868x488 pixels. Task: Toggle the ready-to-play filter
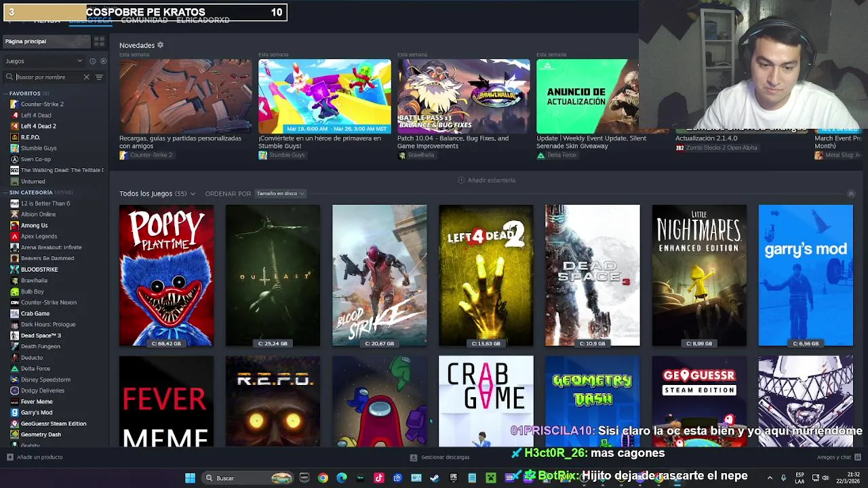point(103,61)
